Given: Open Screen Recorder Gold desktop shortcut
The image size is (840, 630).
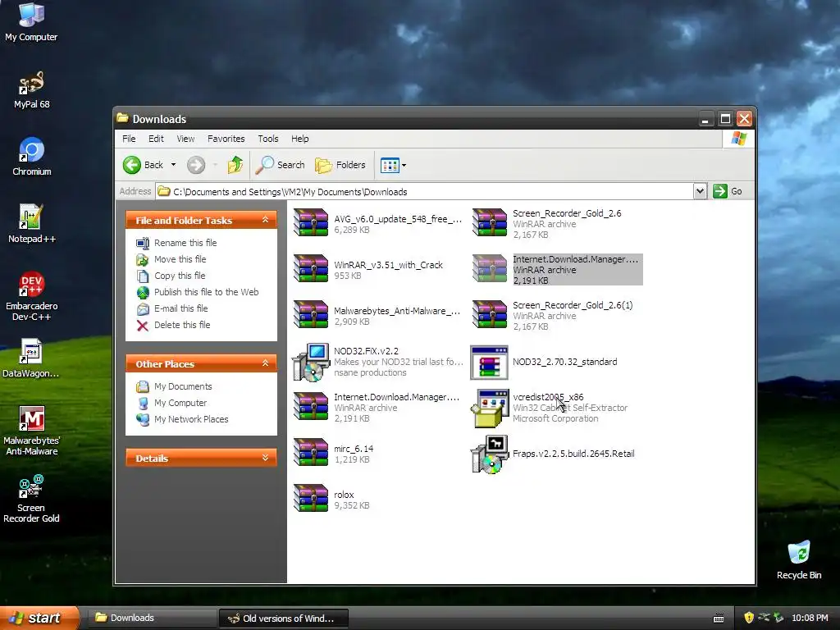Looking at the screenshot, I should point(31,498).
